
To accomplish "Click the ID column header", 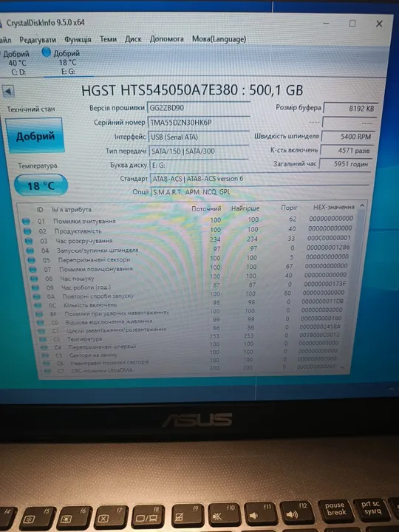I will click(40, 210).
